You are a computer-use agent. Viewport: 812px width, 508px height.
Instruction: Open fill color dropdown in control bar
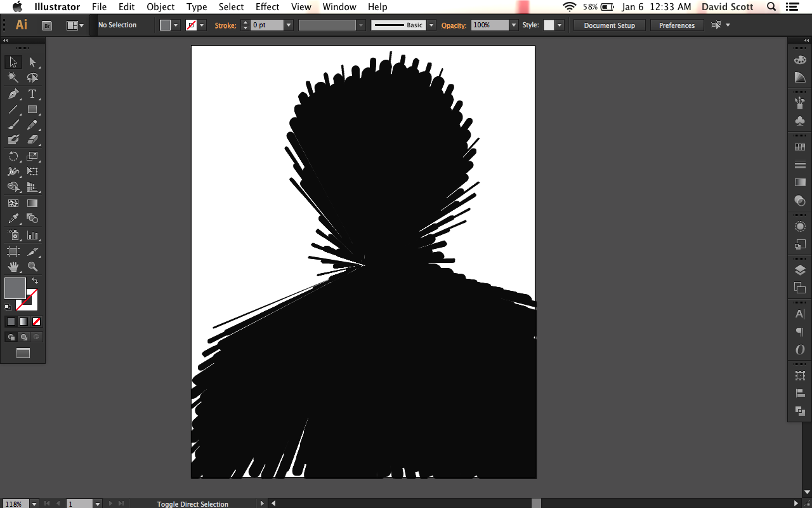[x=176, y=25]
